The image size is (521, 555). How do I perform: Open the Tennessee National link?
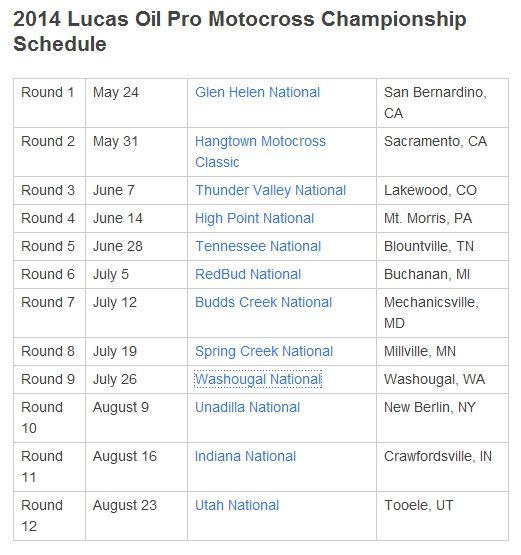(258, 246)
